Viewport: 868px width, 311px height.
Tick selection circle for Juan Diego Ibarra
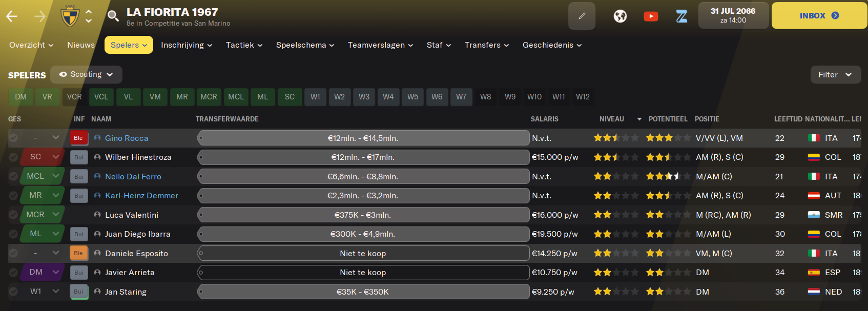(13, 234)
